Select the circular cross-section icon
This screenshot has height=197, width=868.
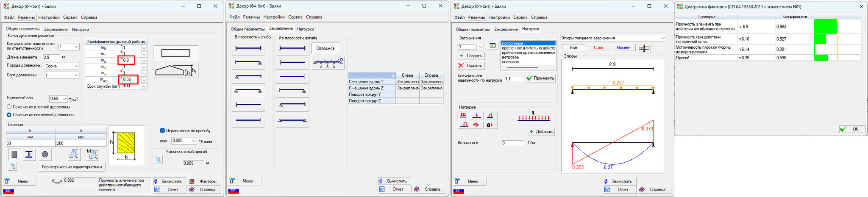click(x=45, y=154)
